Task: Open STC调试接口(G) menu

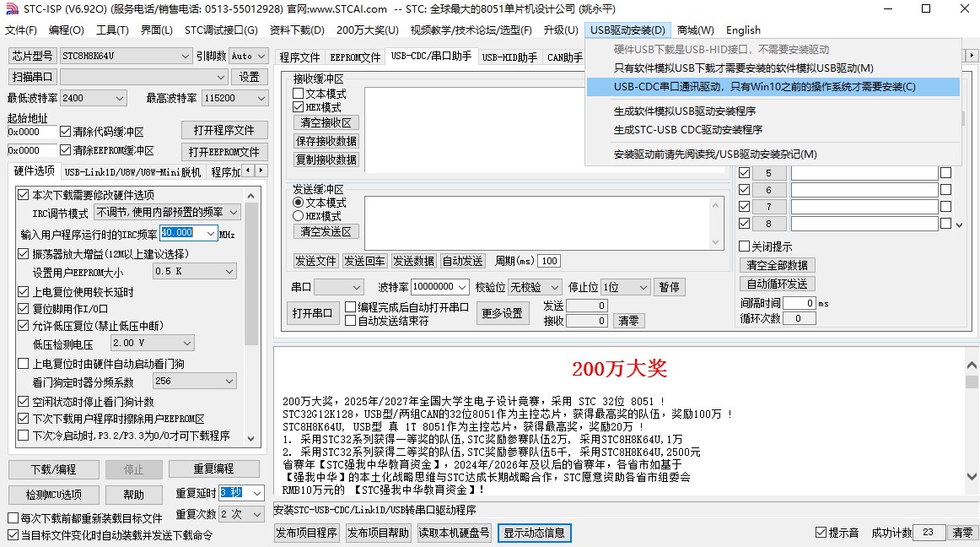Action: tap(221, 30)
